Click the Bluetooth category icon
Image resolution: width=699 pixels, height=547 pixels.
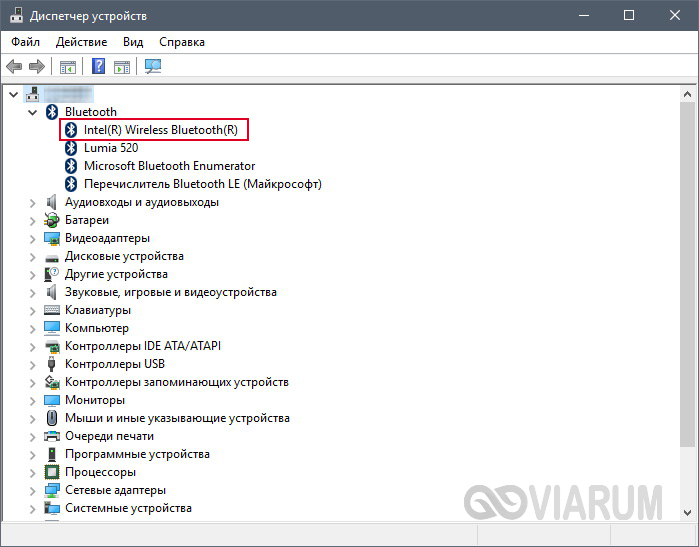click(x=52, y=112)
